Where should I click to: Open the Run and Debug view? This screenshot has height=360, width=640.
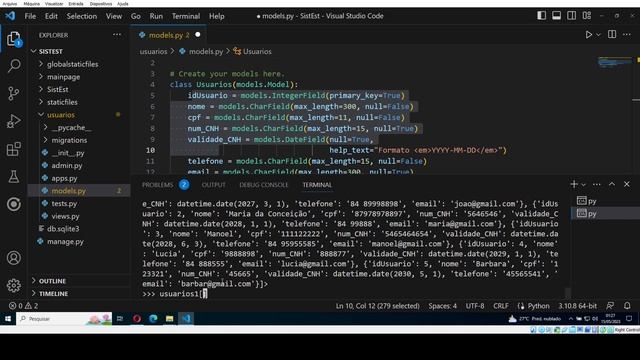point(13,121)
